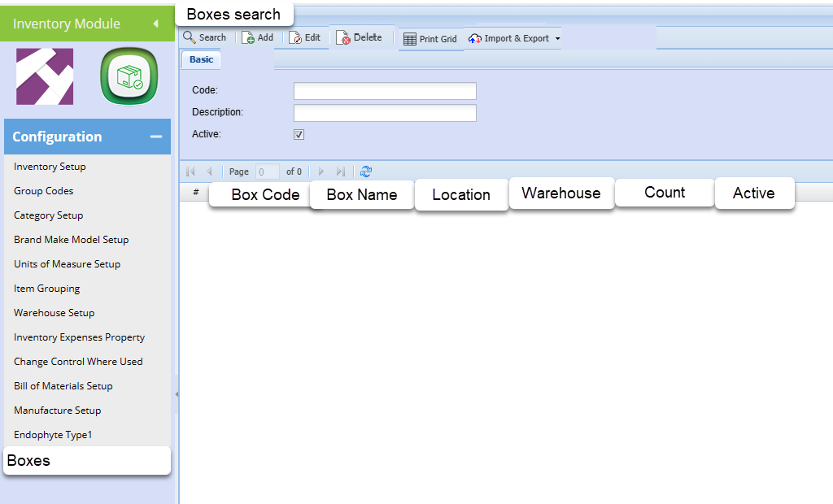The image size is (833, 504).
Task: Go to Units of Measure Setup
Action: pyautogui.click(x=67, y=264)
